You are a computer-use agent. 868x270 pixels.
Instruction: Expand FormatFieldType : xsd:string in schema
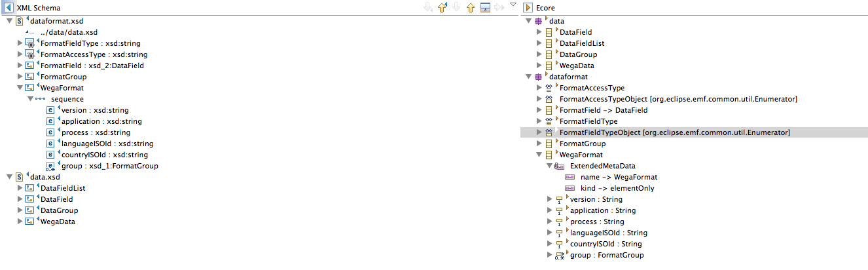20,43
